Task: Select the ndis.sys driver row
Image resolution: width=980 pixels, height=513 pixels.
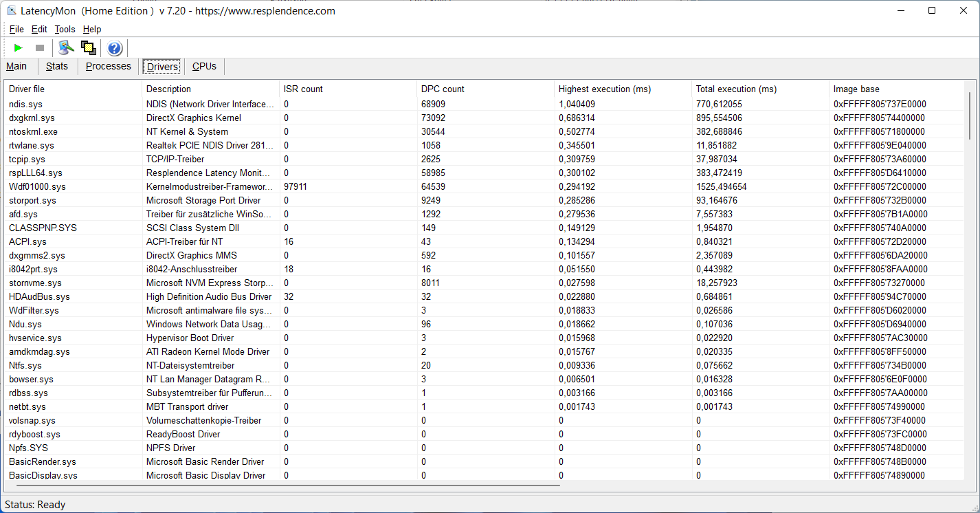Action: tap(485, 104)
